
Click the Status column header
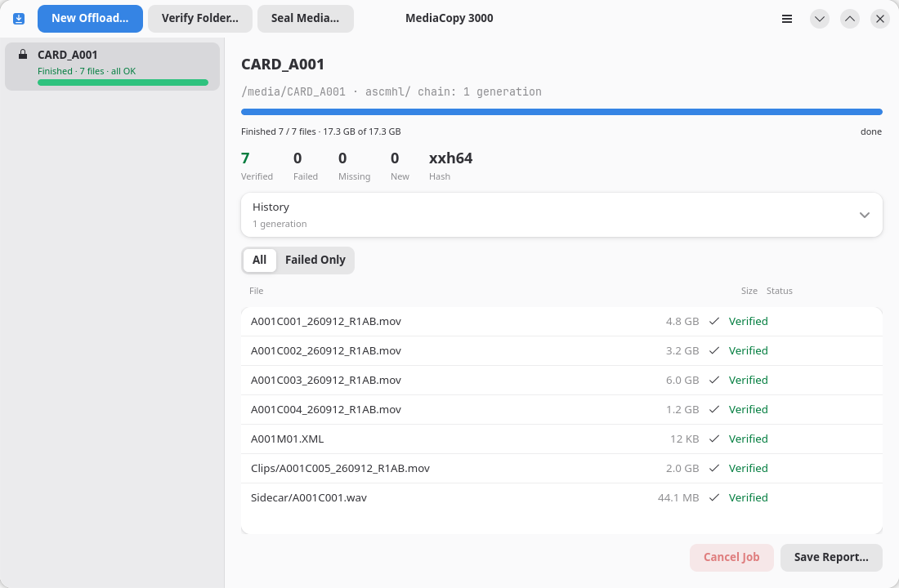pyautogui.click(x=779, y=291)
